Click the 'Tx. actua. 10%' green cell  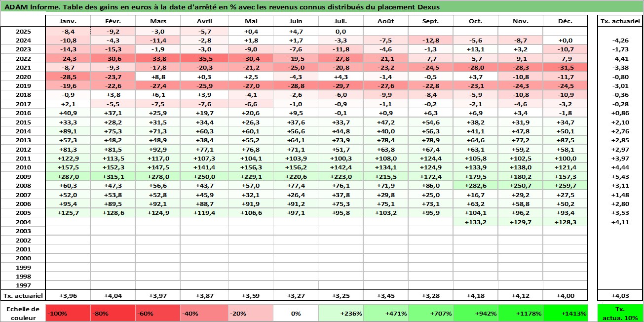pos(620,313)
